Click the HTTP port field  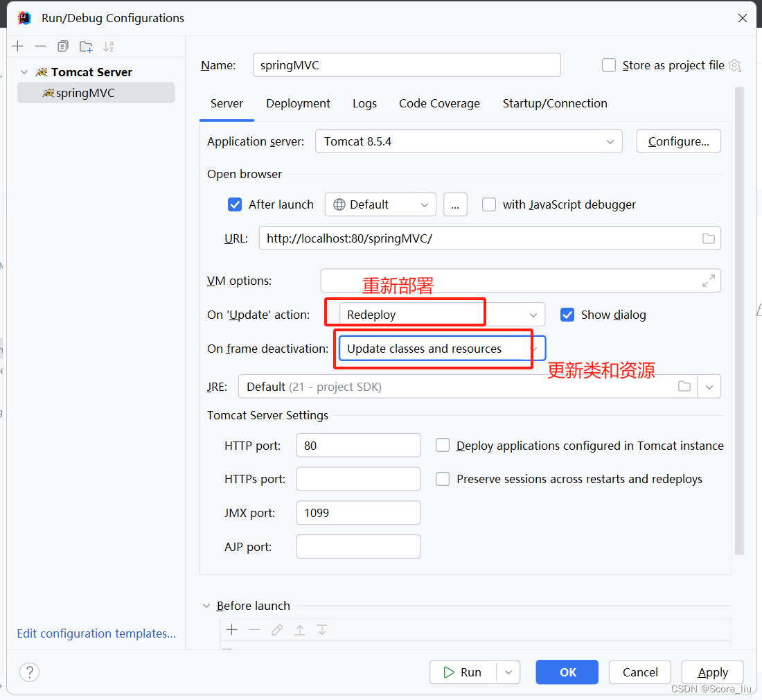click(x=358, y=445)
